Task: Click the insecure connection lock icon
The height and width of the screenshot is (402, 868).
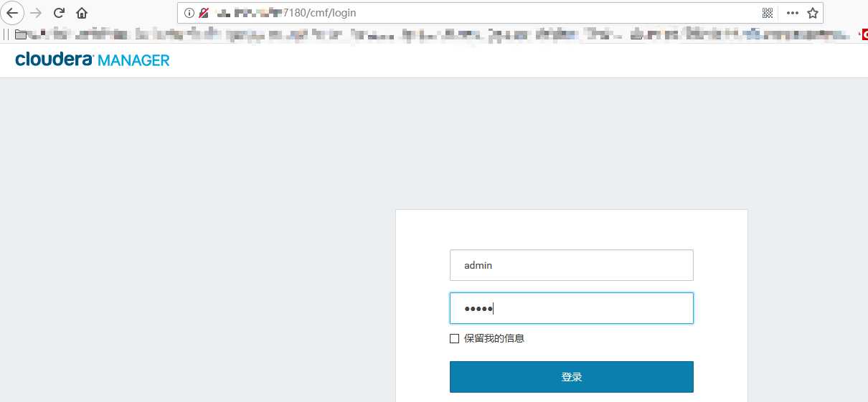Action: click(x=204, y=13)
